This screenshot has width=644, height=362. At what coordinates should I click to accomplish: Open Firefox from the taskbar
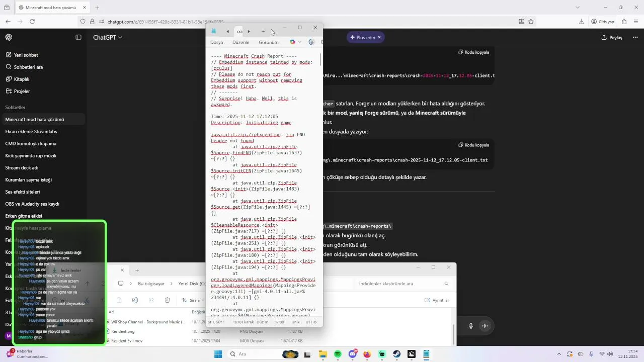point(367,354)
